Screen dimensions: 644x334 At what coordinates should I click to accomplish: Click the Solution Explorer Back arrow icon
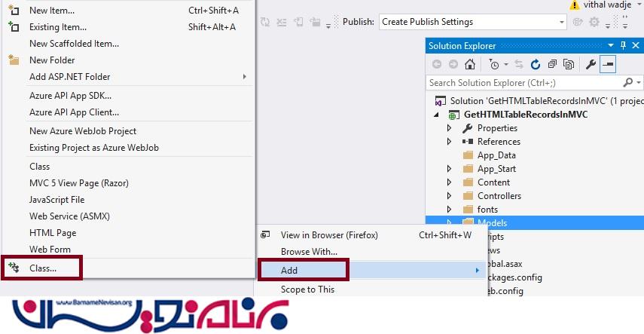point(437,64)
